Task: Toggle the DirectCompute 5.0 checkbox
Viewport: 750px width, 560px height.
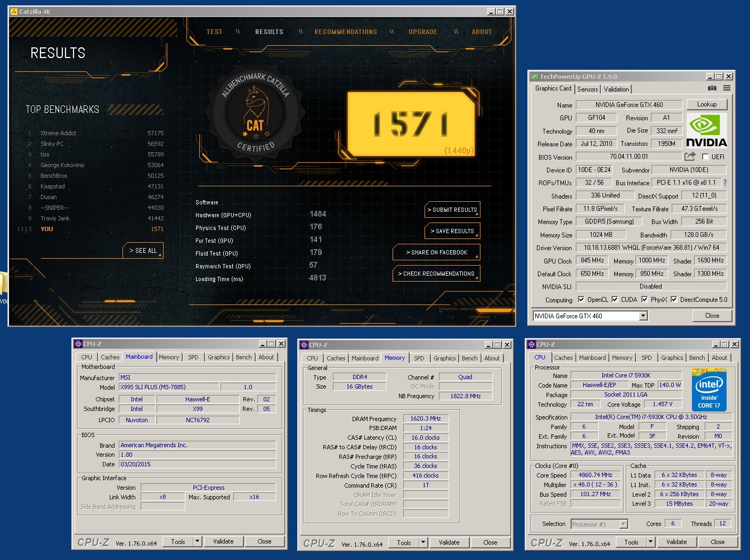Action: pyautogui.click(x=674, y=299)
